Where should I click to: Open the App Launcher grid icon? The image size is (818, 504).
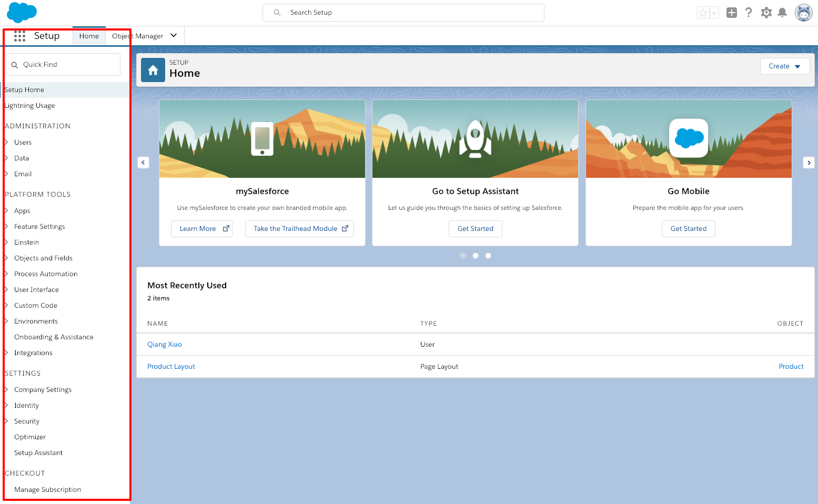coord(19,36)
